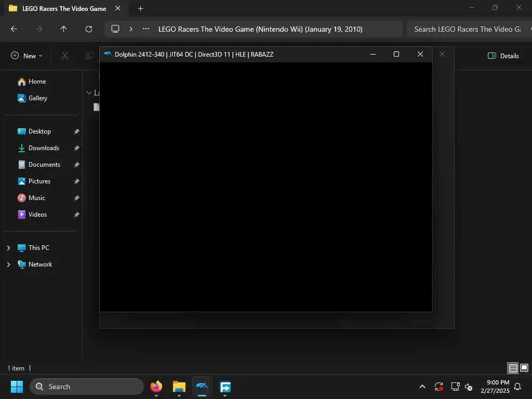
Task: Unpin Downloads using its pin icon
Action: coord(77,148)
